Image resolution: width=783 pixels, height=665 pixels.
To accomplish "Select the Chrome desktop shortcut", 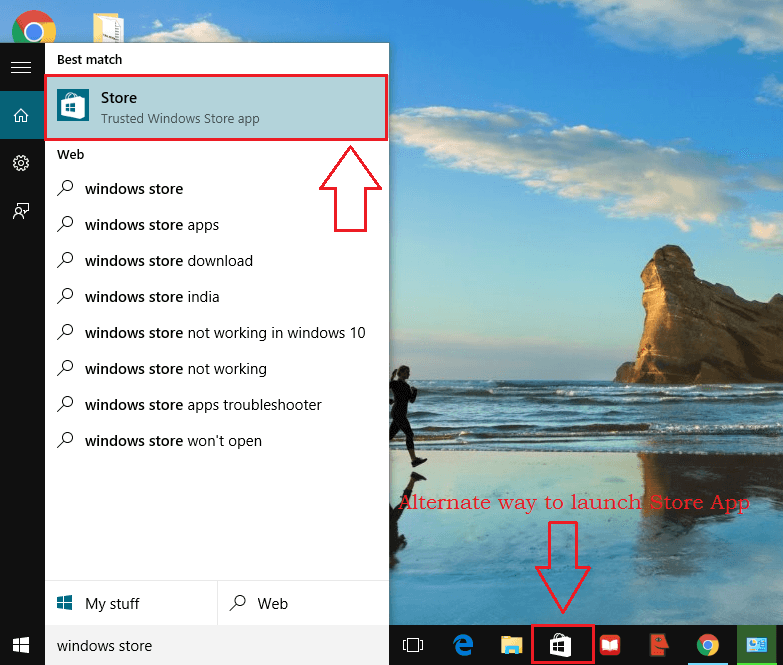I will coord(34,27).
